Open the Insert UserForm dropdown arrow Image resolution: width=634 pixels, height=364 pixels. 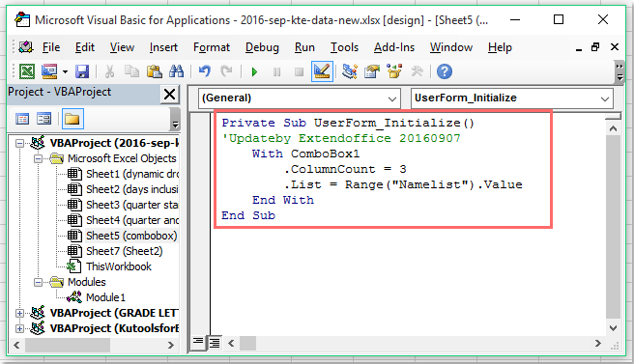[65, 72]
